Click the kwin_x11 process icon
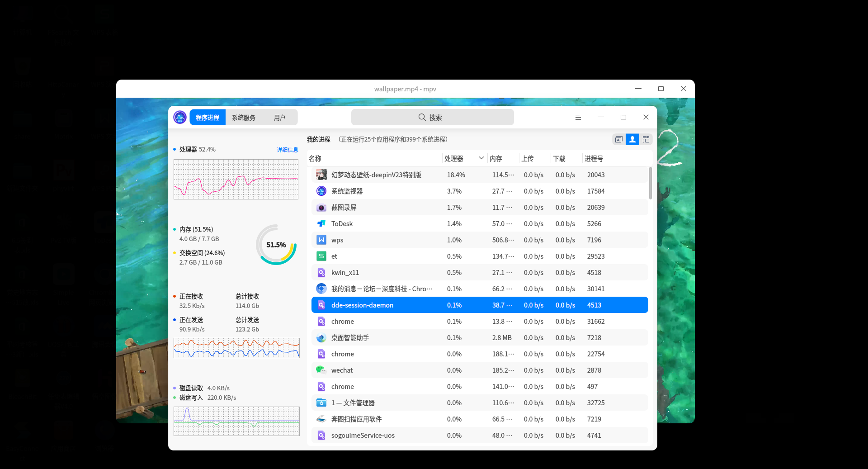This screenshot has width=868, height=469. (321, 272)
